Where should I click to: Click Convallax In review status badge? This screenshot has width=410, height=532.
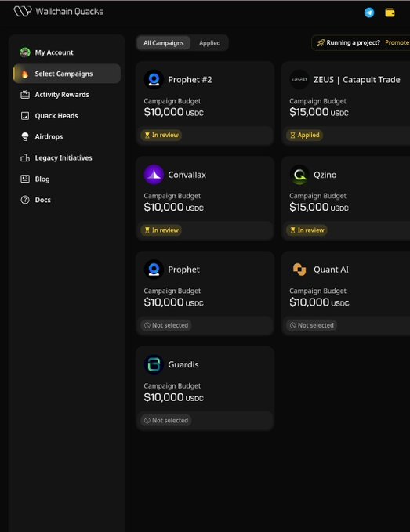(161, 230)
